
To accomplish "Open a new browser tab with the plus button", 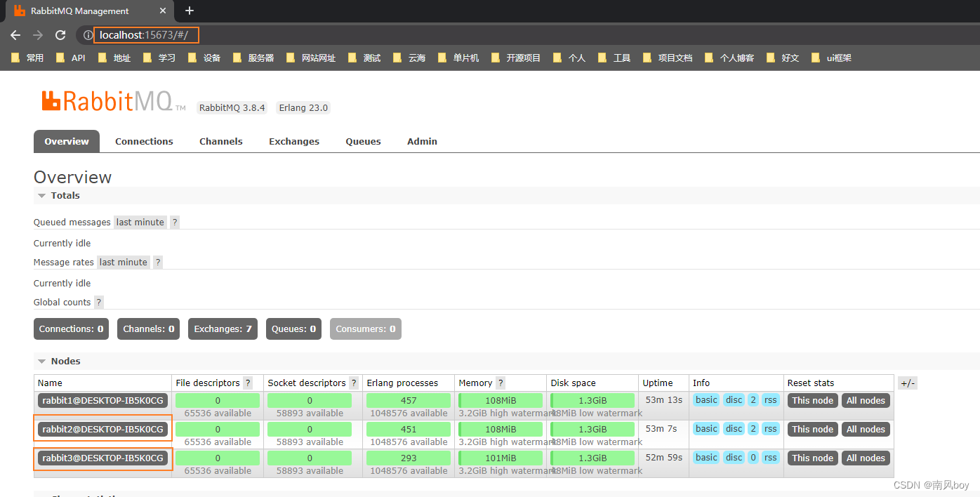I will tap(190, 11).
